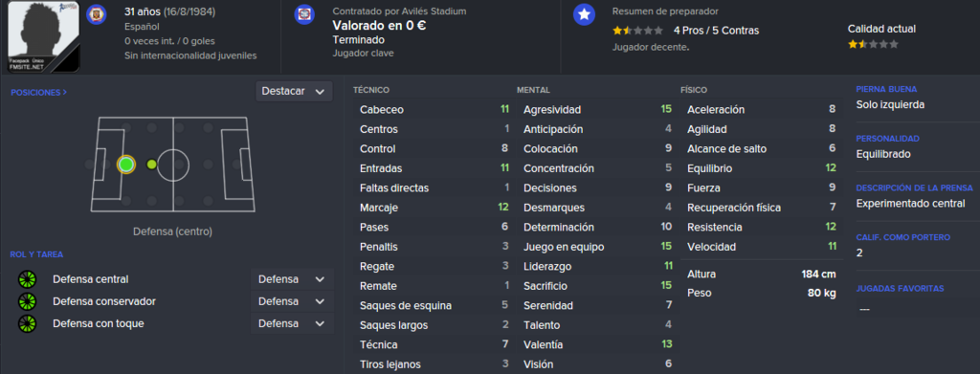Click the Avilés Stadium club badge icon
The width and height of the screenshot is (980, 374).
click(x=304, y=13)
